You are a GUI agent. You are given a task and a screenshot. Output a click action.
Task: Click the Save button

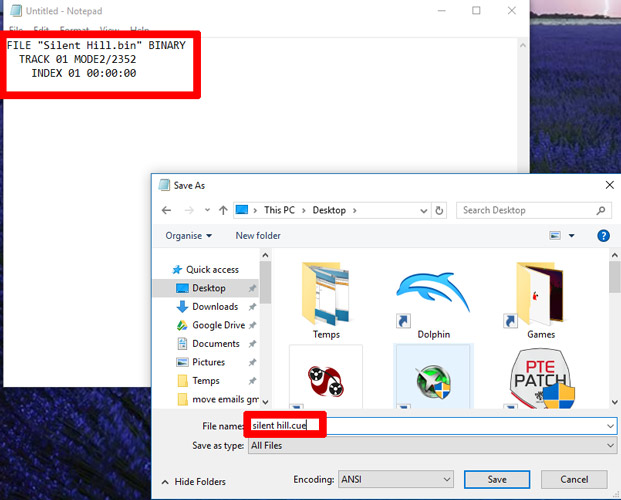click(x=497, y=479)
